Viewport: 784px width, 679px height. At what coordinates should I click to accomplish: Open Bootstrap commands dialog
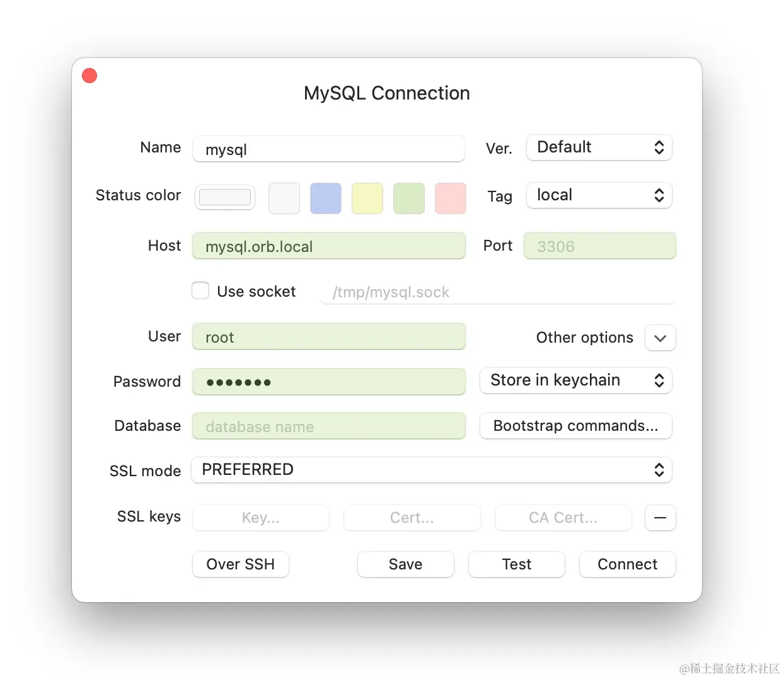(575, 426)
